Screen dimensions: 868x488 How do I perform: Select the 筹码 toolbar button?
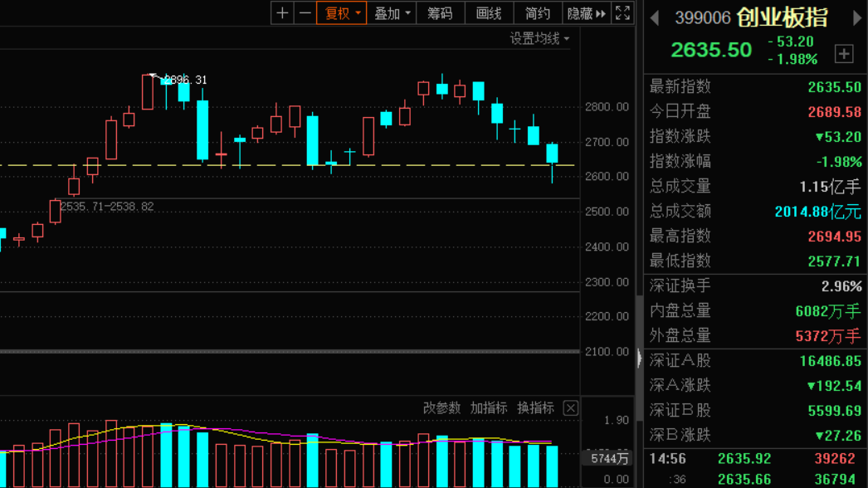point(440,13)
